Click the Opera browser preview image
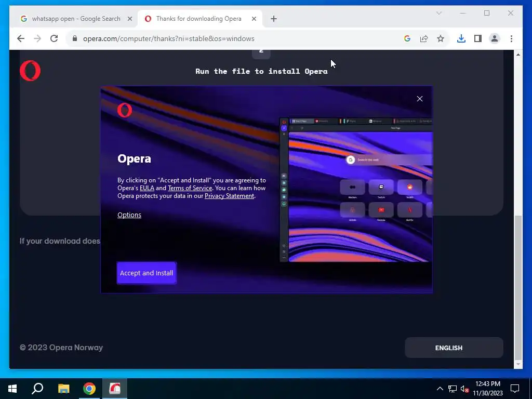This screenshot has height=399, width=532. 356,190
